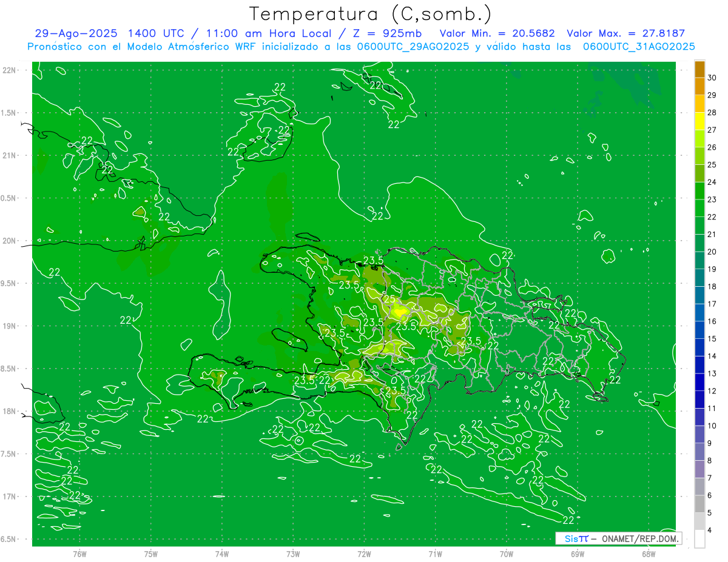Click the '69W' longitude axis label
Viewport: 728px width, 562px height.
click(578, 554)
